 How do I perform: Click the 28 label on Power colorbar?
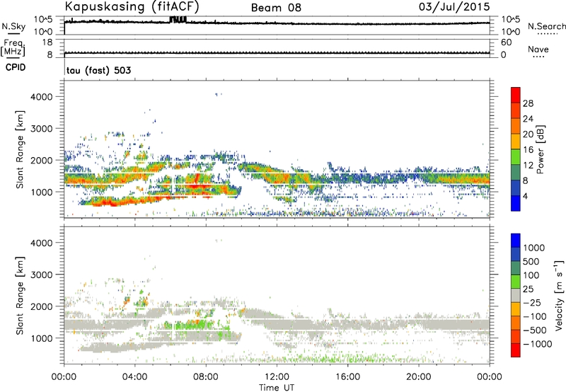pos(528,103)
